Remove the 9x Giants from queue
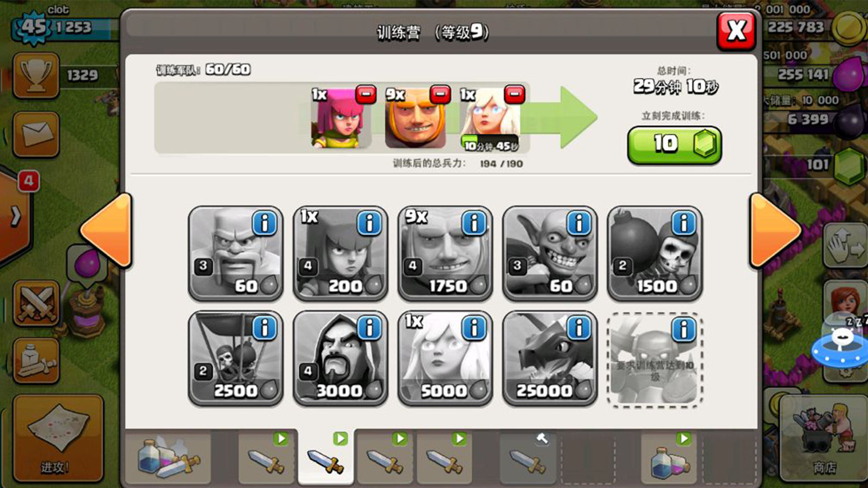This screenshot has height=488, width=868. tap(440, 94)
